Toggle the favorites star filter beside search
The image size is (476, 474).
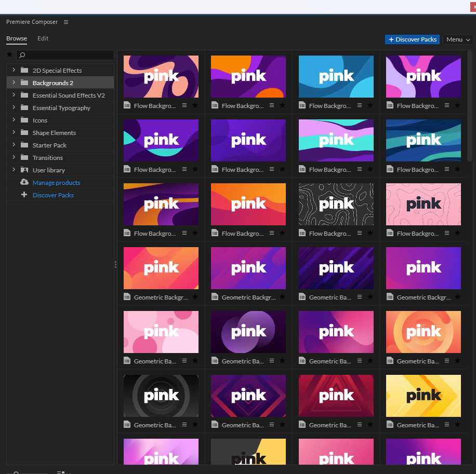10,55
